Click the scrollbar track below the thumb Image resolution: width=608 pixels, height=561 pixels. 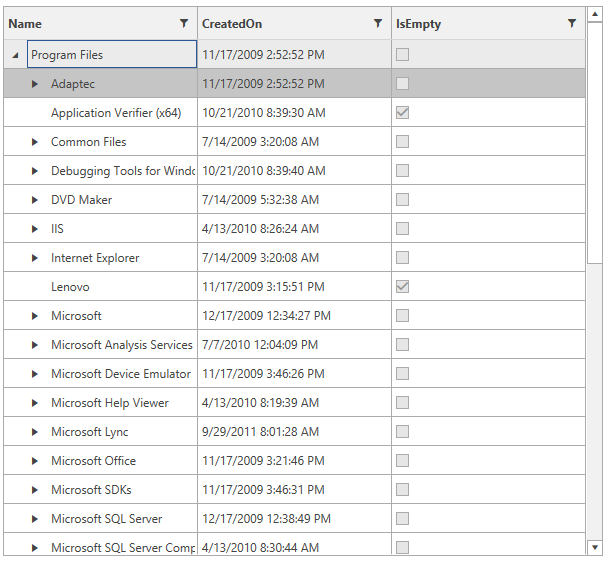point(595,401)
